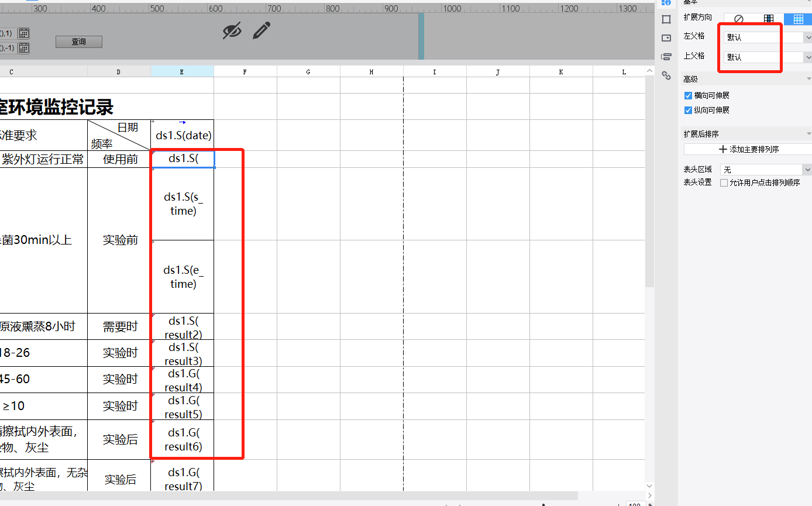Select the vertical expansion direction icon
This screenshot has width=812, height=506.
click(769, 19)
